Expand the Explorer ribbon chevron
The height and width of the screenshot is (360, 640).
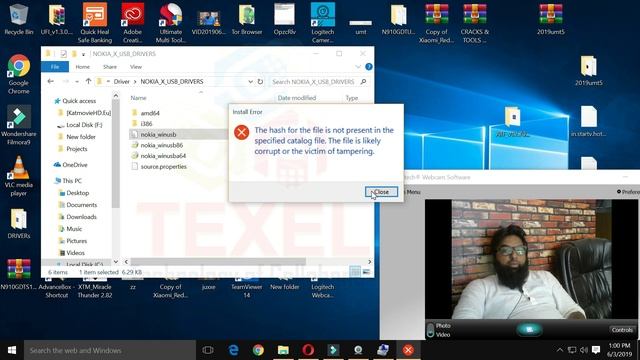(x=358, y=67)
